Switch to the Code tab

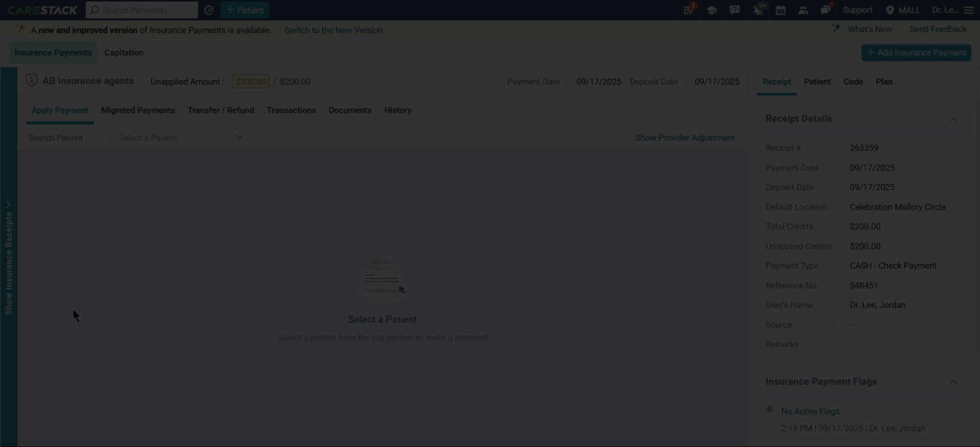pyautogui.click(x=853, y=82)
